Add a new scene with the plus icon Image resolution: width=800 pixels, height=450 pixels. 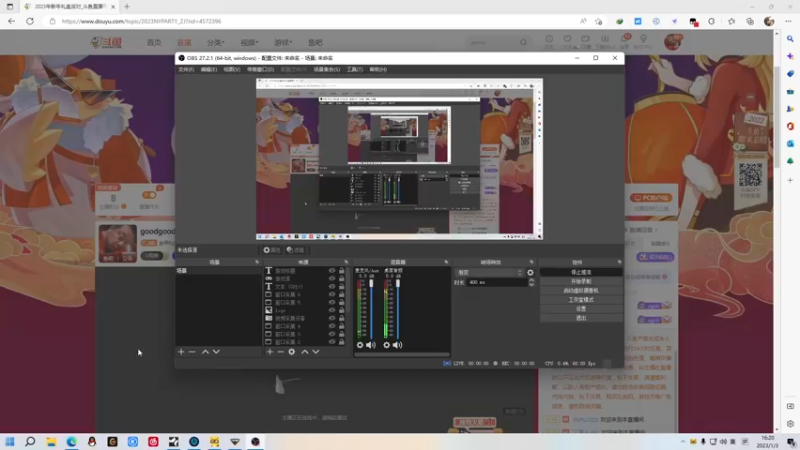(x=181, y=352)
